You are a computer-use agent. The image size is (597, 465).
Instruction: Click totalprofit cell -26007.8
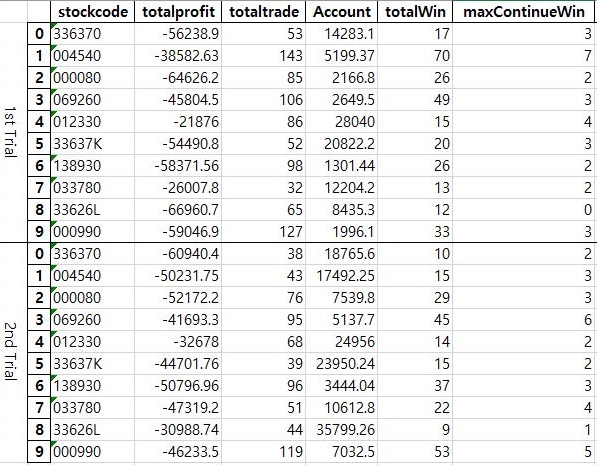pyautogui.click(x=178, y=188)
